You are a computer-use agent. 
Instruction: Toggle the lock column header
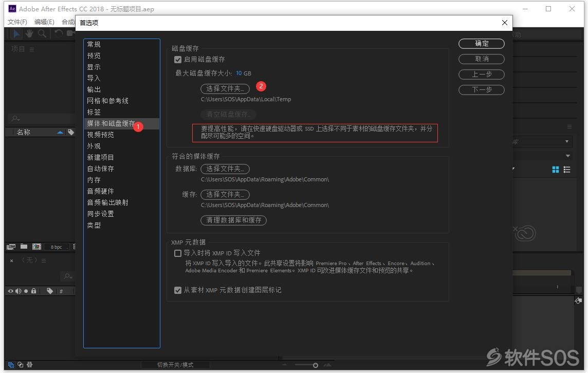34,291
